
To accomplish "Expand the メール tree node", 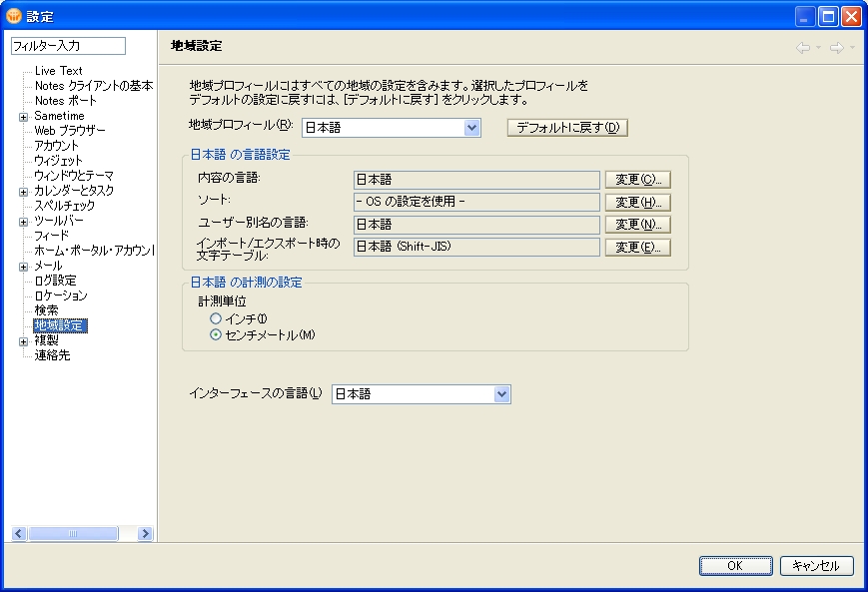I will click(23, 267).
